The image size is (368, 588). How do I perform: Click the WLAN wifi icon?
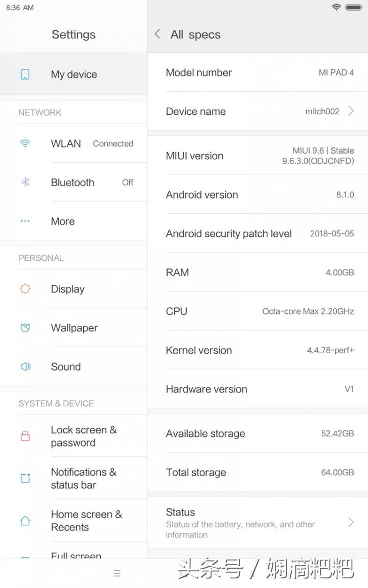(x=25, y=143)
